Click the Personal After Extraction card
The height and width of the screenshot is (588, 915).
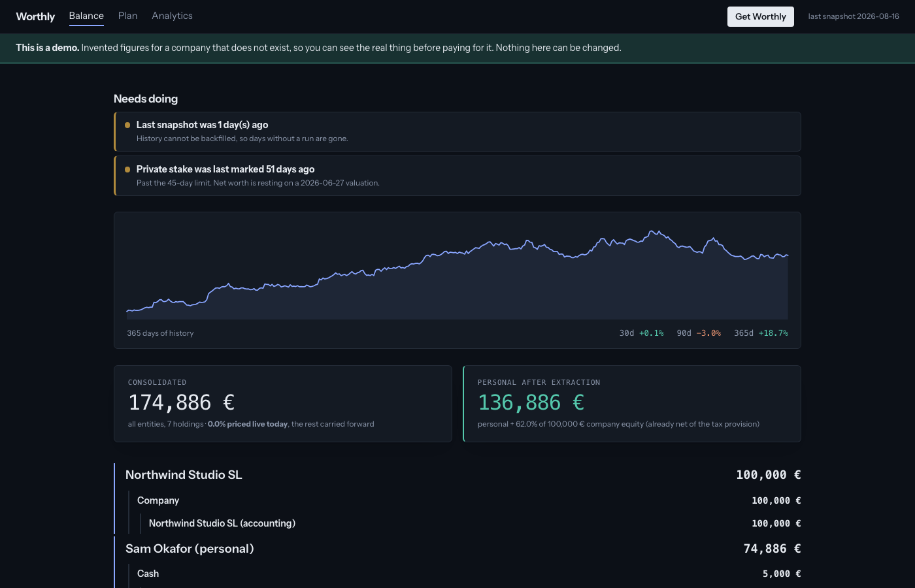pos(632,404)
